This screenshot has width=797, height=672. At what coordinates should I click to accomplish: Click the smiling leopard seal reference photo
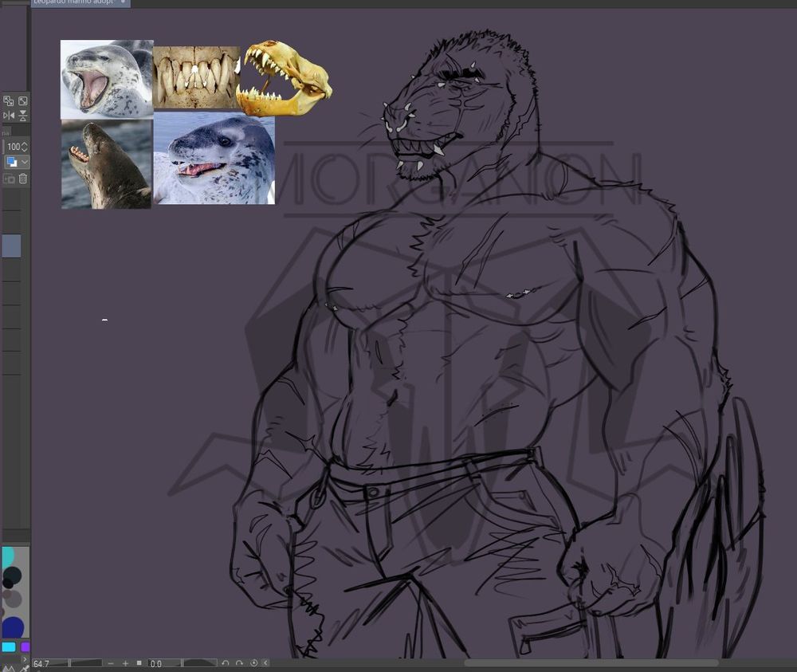pyautogui.click(x=214, y=158)
